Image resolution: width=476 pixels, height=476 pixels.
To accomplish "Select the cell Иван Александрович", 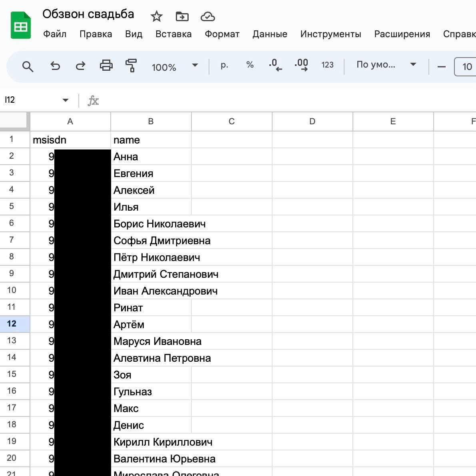I will click(x=151, y=291).
